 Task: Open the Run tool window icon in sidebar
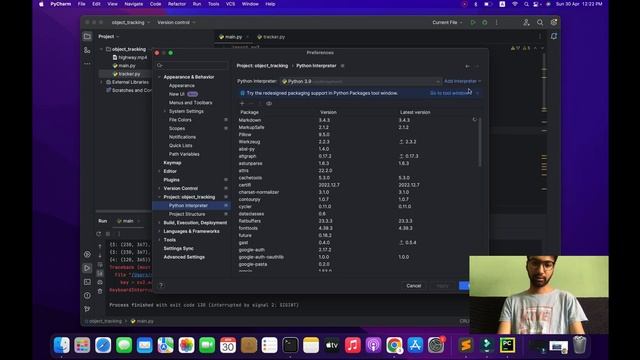tap(87, 268)
